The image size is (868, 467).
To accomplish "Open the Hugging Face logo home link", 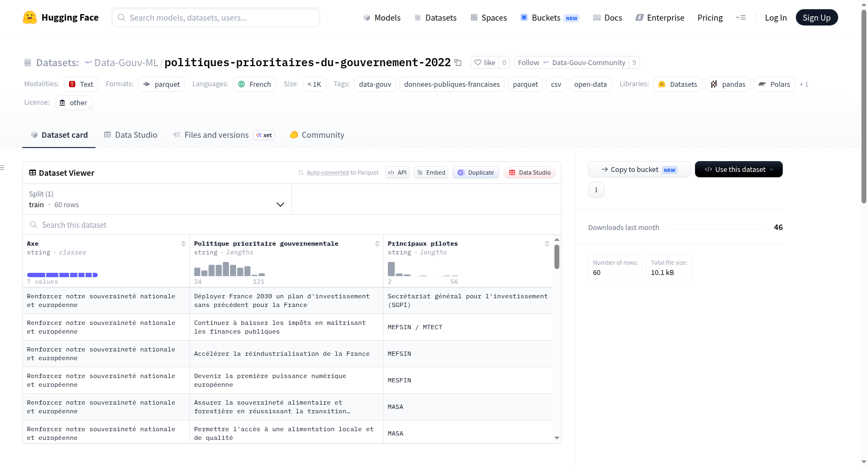I will click(60, 17).
